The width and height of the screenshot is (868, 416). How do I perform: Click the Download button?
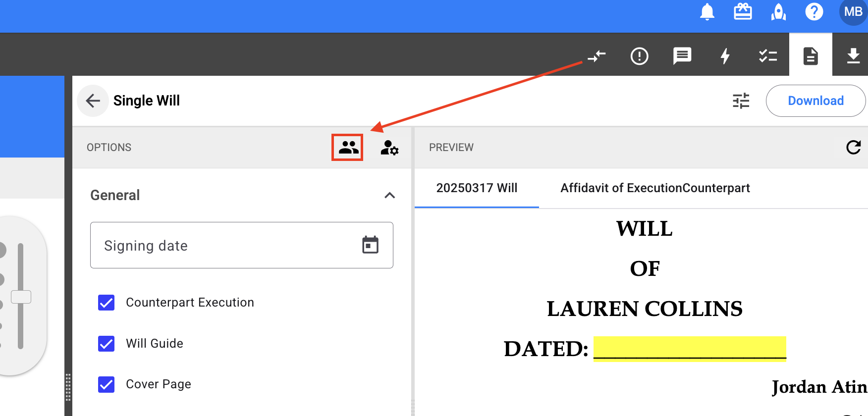(x=815, y=101)
